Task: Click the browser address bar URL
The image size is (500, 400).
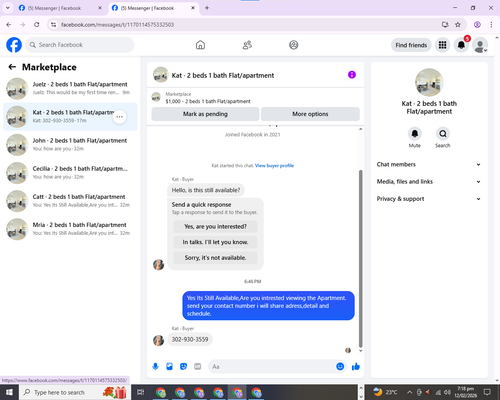Action: pos(117,25)
